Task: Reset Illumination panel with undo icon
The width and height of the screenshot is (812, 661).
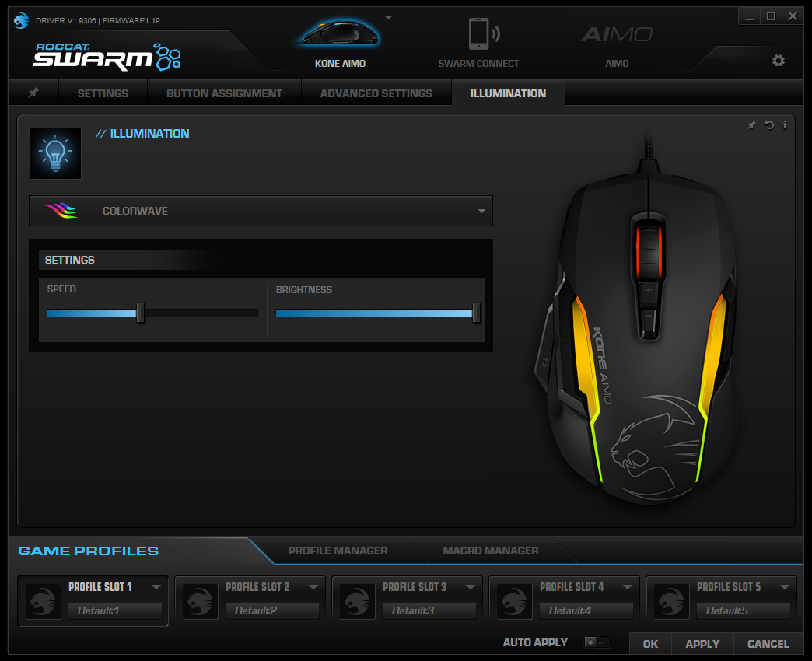Action: coord(769,124)
